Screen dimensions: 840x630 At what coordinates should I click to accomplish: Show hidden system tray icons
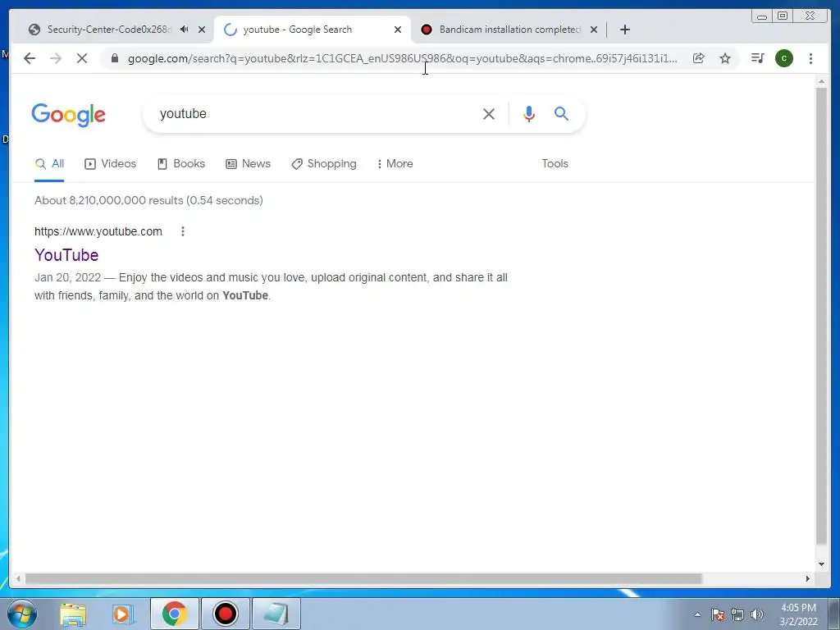(x=697, y=615)
